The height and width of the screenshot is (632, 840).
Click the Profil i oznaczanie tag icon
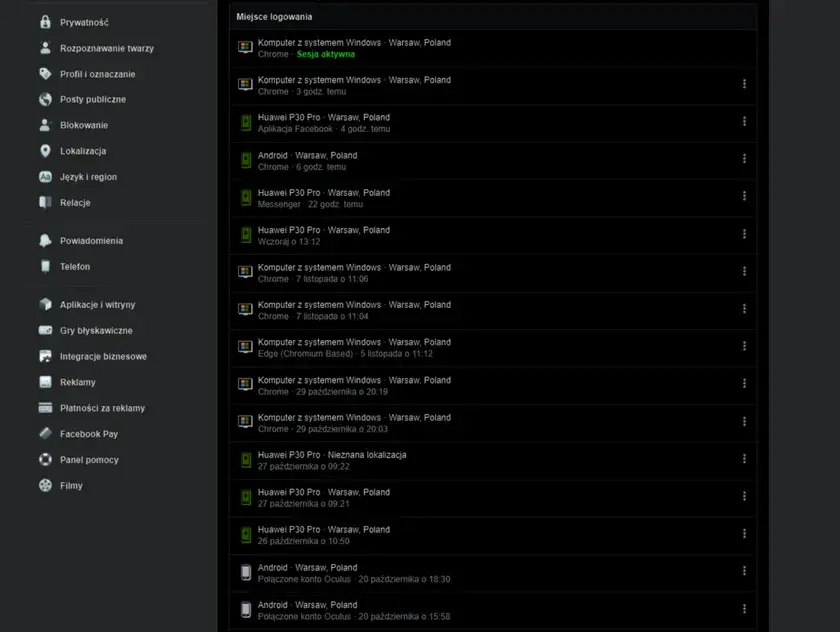click(45, 74)
